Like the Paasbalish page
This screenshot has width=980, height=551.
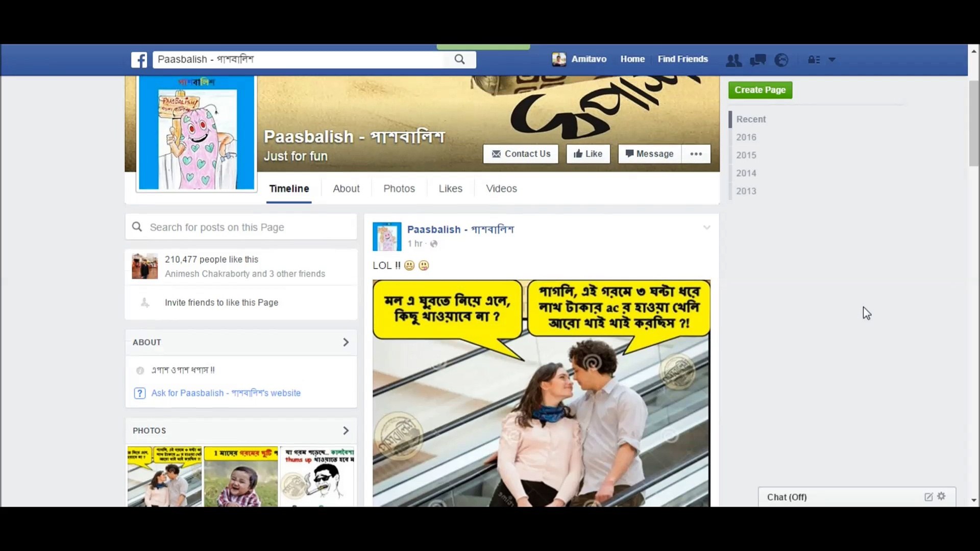(x=588, y=154)
